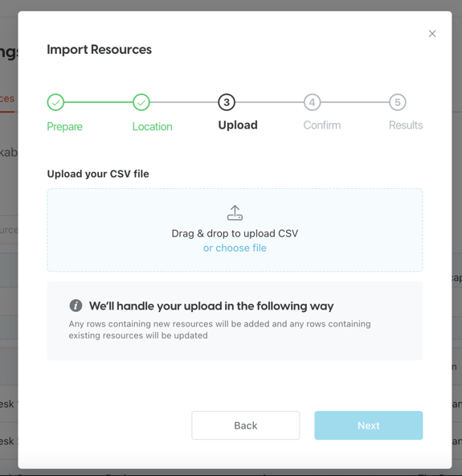Screen dimensions: 462x476
Task: Click the green checkmark circle above Location
Action: [x=141, y=102]
